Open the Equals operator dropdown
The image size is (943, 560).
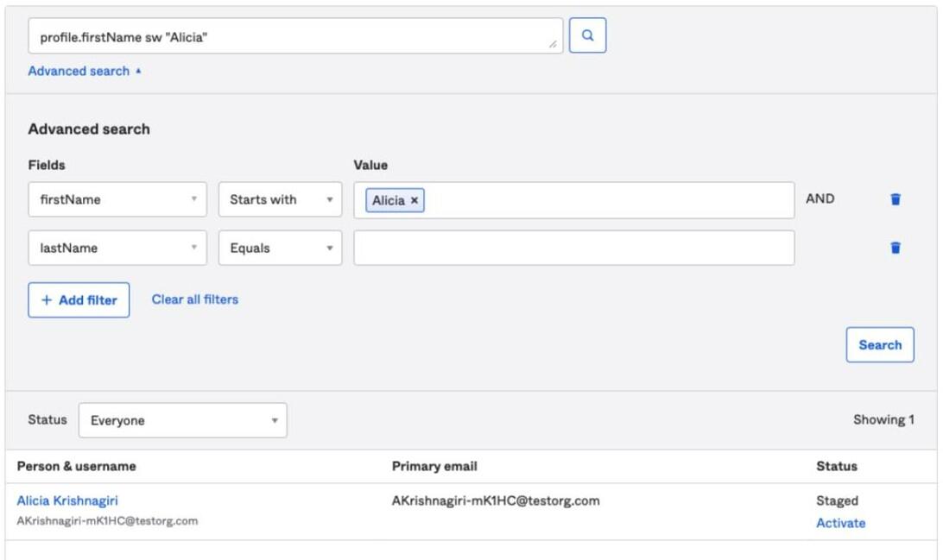280,248
